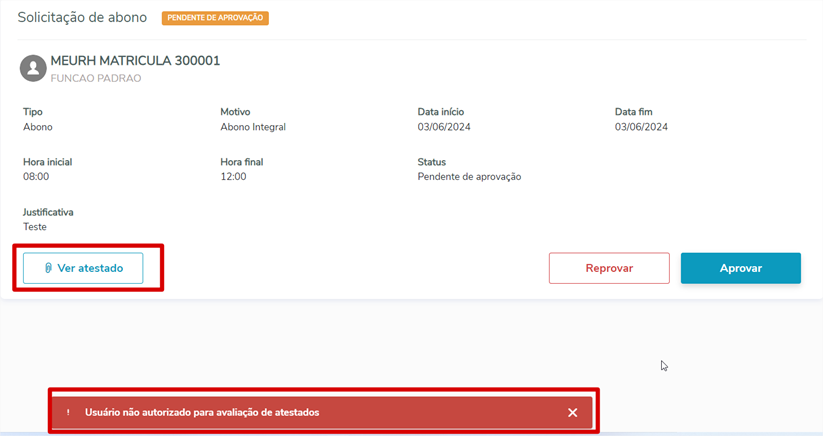This screenshot has height=436, width=823.
Task: Approve the request with Aprovar
Action: (x=740, y=268)
